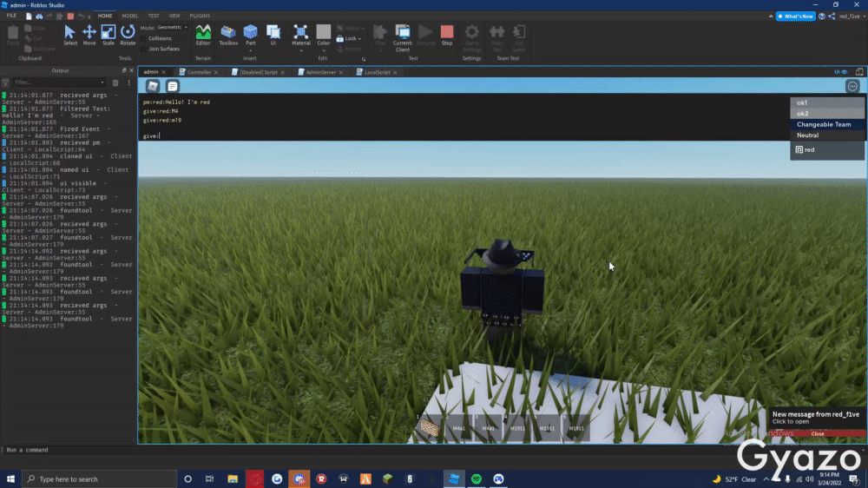The height and width of the screenshot is (488, 868).
Task: Open the new message from red_f1ve
Action: [815, 418]
